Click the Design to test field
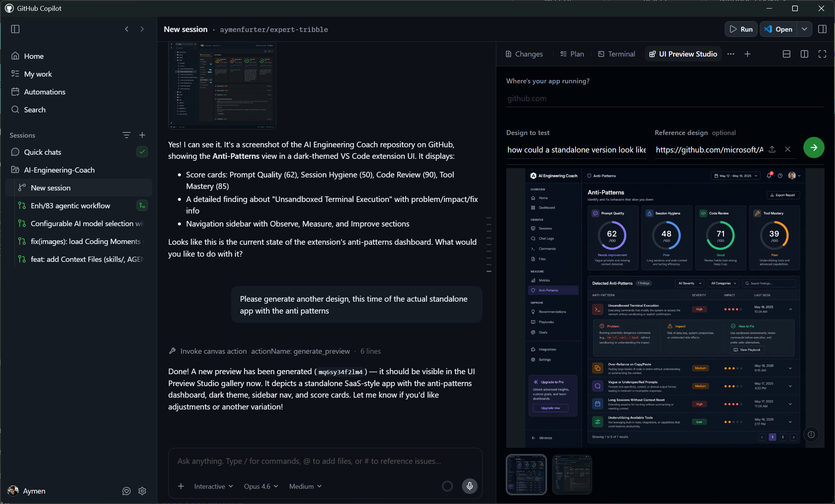The width and height of the screenshot is (835, 504). (x=576, y=150)
